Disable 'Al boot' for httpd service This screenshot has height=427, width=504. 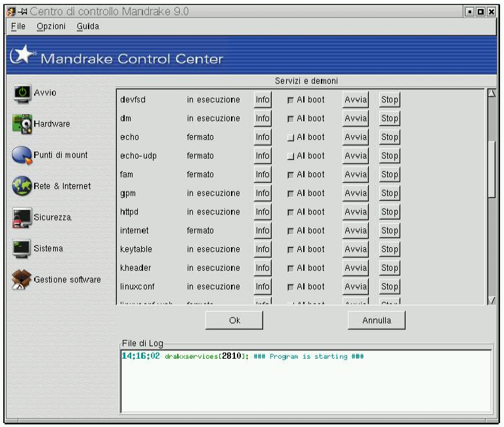tap(290, 213)
